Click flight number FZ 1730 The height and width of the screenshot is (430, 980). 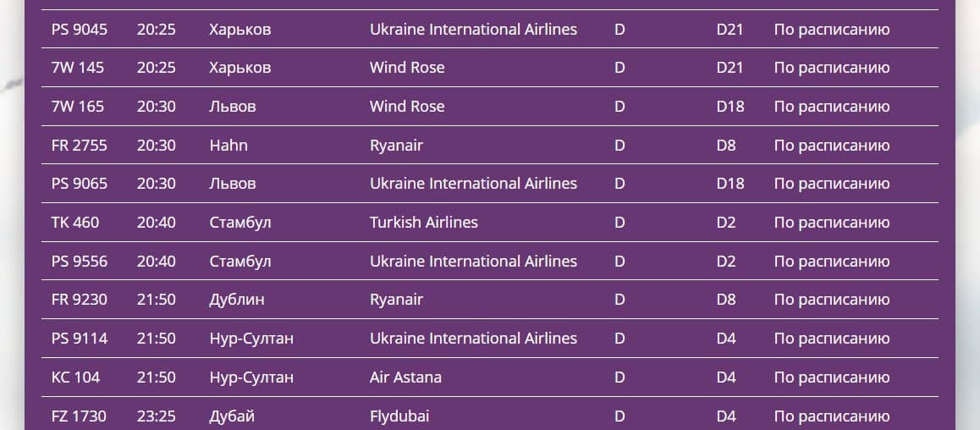79,416
